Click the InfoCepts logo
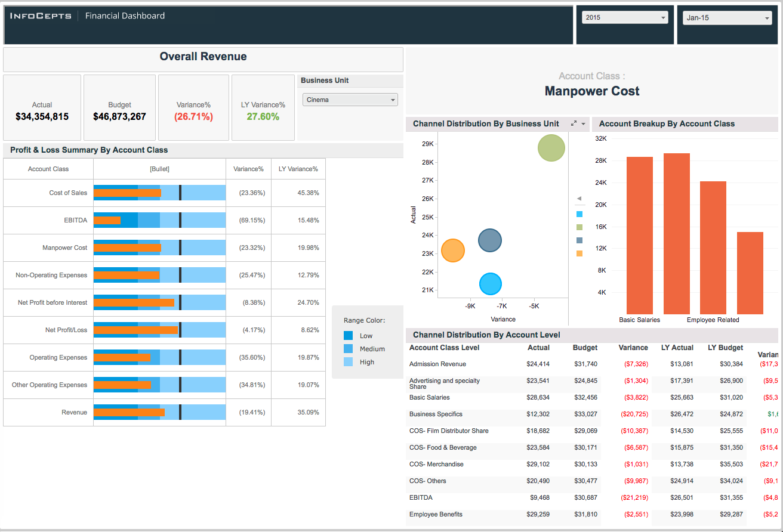Screen dimensions: 783x532 click(40, 16)
